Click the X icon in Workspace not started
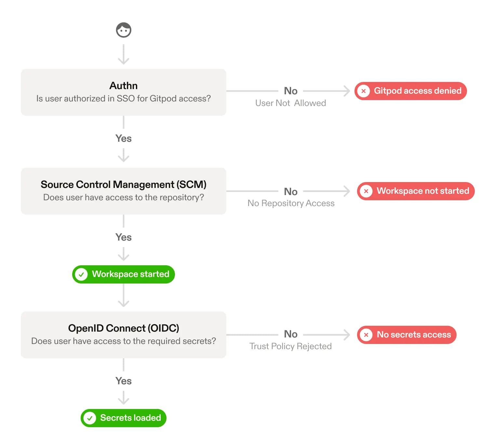The width and height of the screenshot is (493, 448). pyautogui.click(x=366, y=191)
